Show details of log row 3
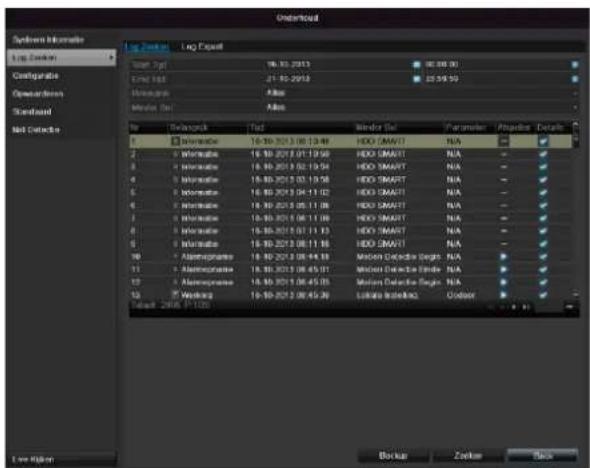 pyautogui.click(x=543, y=167)
